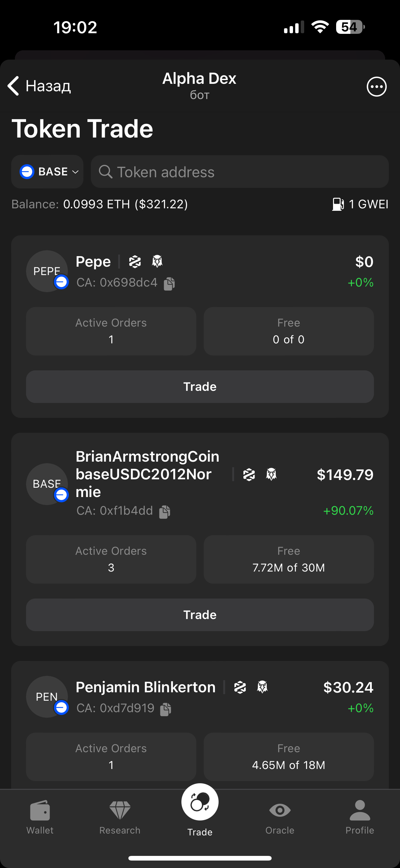Image resolution: width=400 pixels, height=868 pixels.
Task: Copy Penjamin Blinkerton contract address
Action: tap(165, 709)
